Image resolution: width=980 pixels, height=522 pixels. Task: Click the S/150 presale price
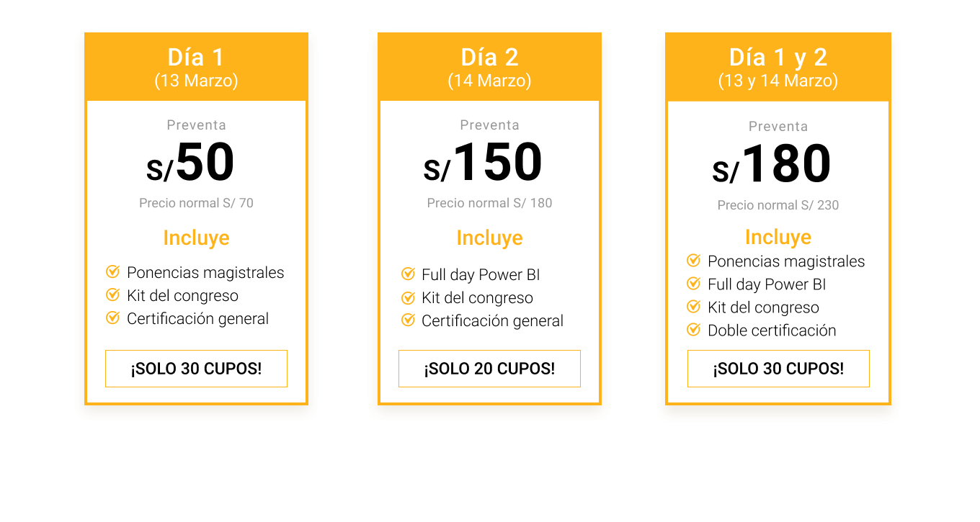483,163
